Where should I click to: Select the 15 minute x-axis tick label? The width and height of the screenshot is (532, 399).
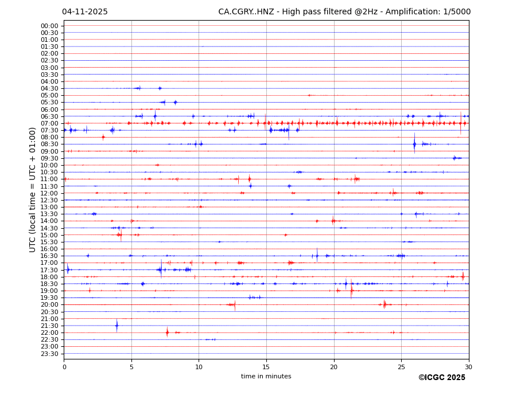(266, 367)
